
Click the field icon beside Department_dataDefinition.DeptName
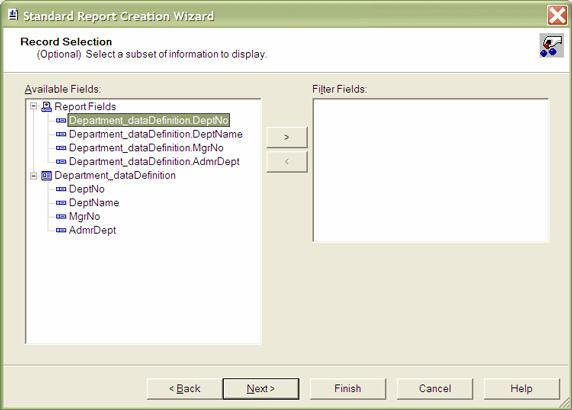point(61,134)
